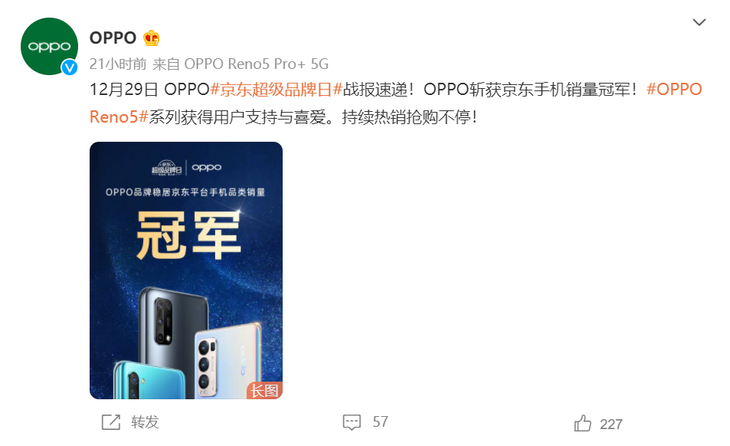Click the OPPO Reno5 Pro+ 5G source link
This screenshot has width=730, height=446.
(257, 64)
